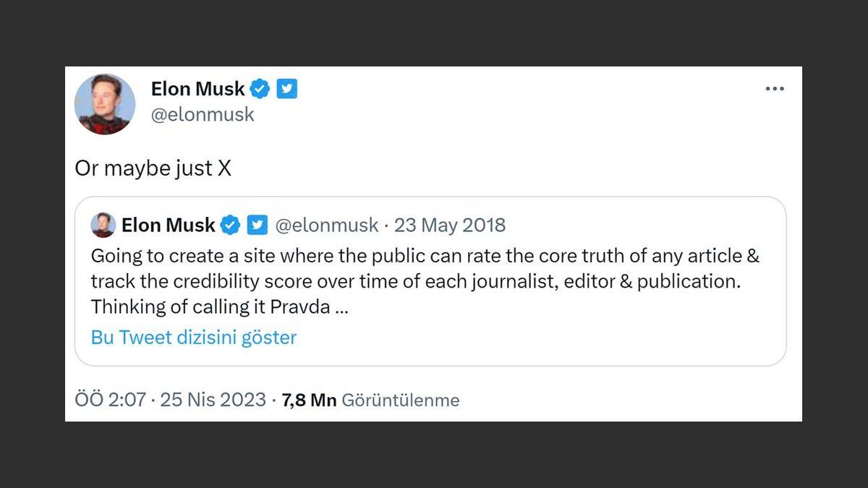Open the tweet thread via 'Bu Tweet dizisini göster'
Screen dimensions: 868x488
193,337
